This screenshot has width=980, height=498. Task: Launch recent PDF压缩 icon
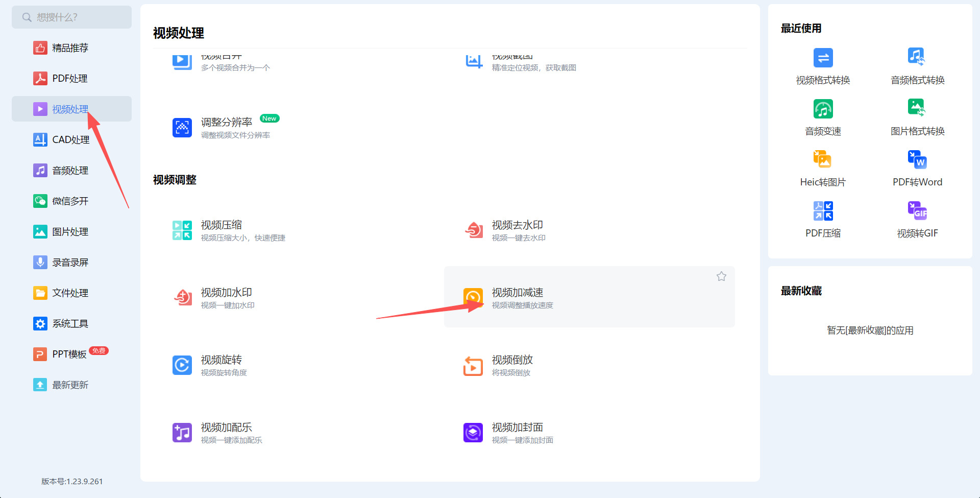(823, 210)
